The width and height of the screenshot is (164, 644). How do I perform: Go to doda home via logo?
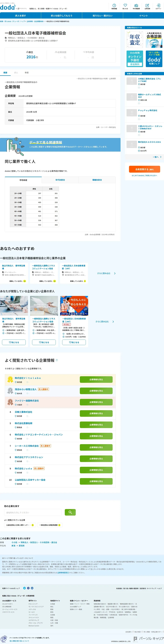click(8, 7)
